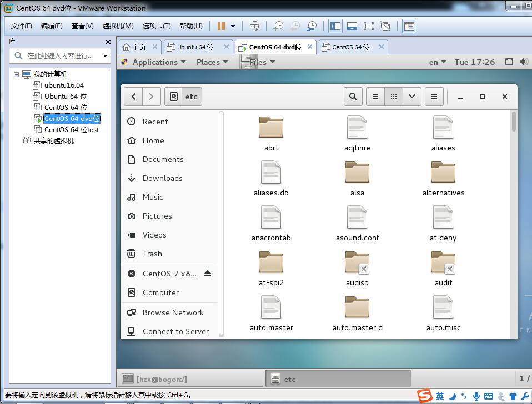Open the 虚拟机(M) menu

pyautogui.click(x=118, y=26)
